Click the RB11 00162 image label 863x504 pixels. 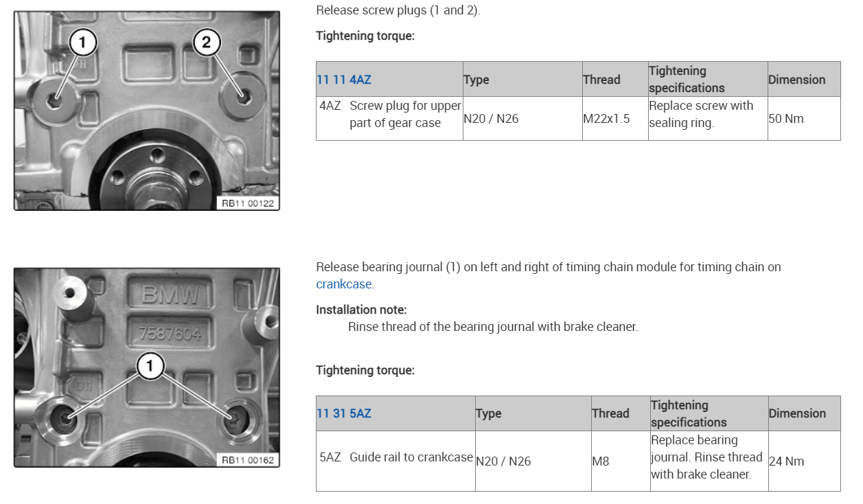(248, 459)
